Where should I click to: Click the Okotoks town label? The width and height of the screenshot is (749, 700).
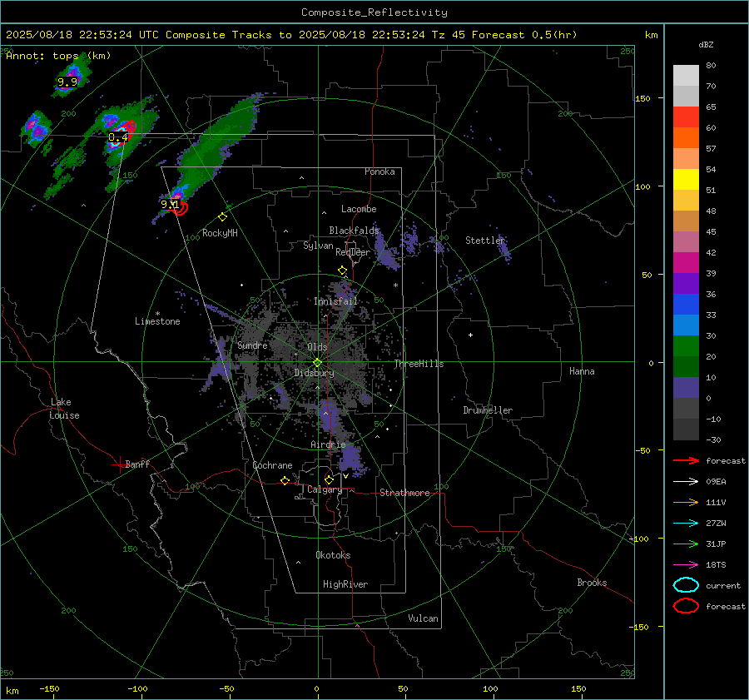coord(333,555)
